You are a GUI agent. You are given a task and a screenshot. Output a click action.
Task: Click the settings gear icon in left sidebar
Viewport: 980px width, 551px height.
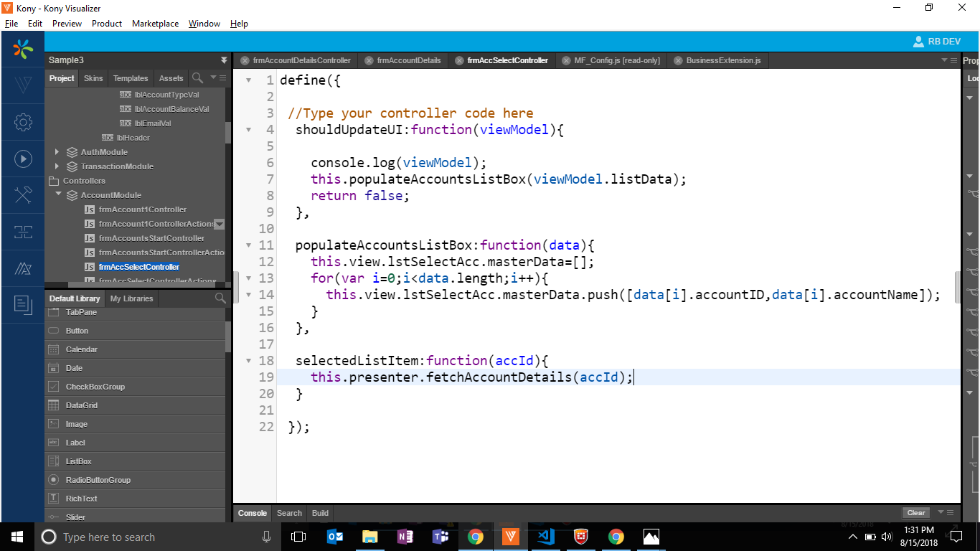[23, 122]
